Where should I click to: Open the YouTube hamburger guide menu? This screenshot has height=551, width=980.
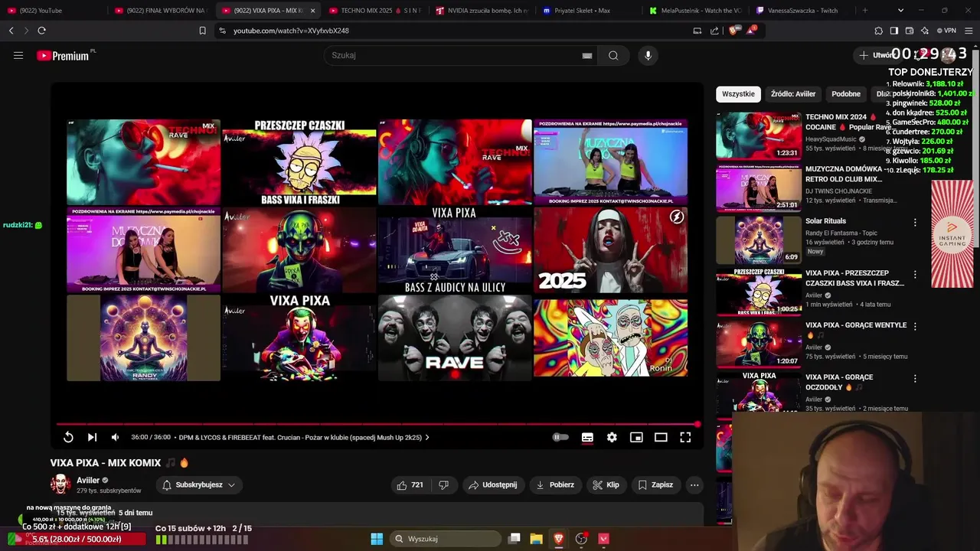click(18, 55)
